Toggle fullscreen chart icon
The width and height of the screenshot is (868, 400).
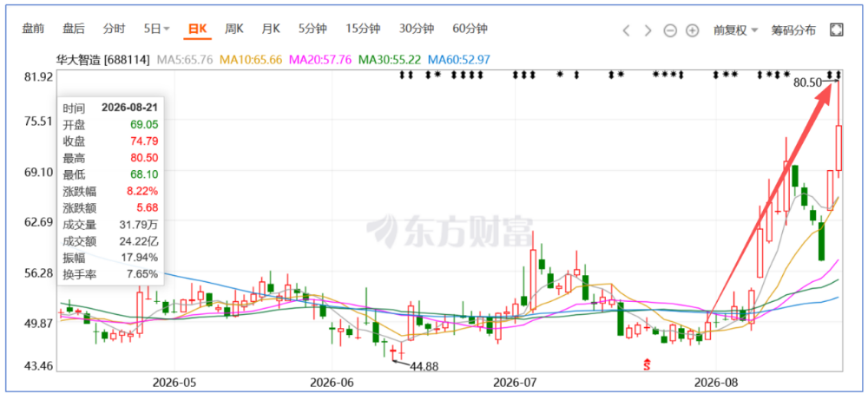837,30
